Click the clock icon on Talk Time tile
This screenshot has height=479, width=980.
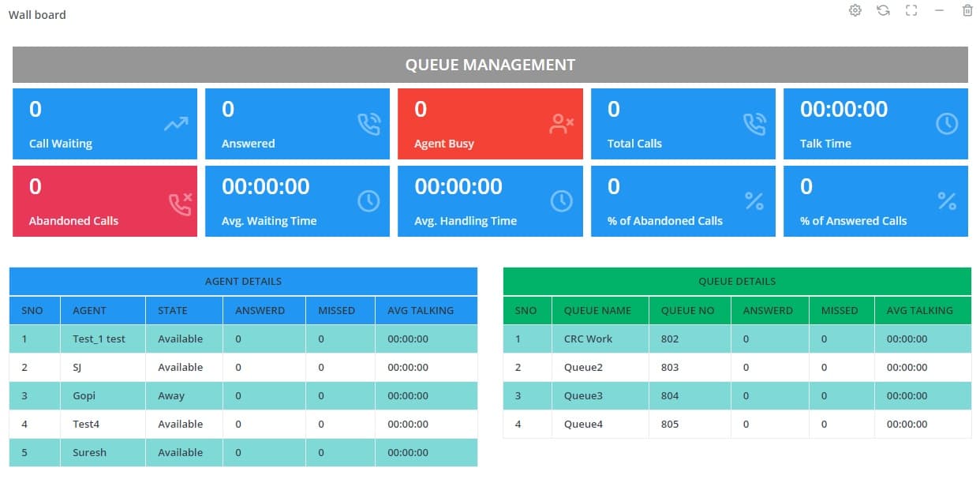coord(946,123)
